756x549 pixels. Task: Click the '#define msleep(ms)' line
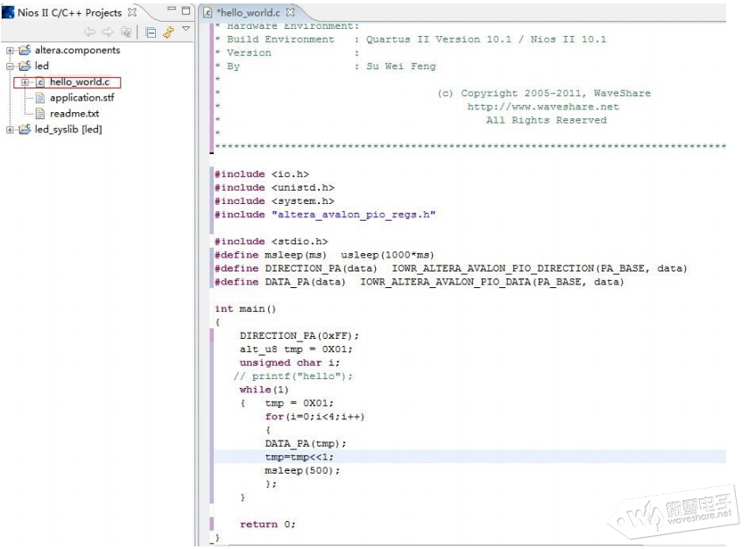(x=324, y=256)
